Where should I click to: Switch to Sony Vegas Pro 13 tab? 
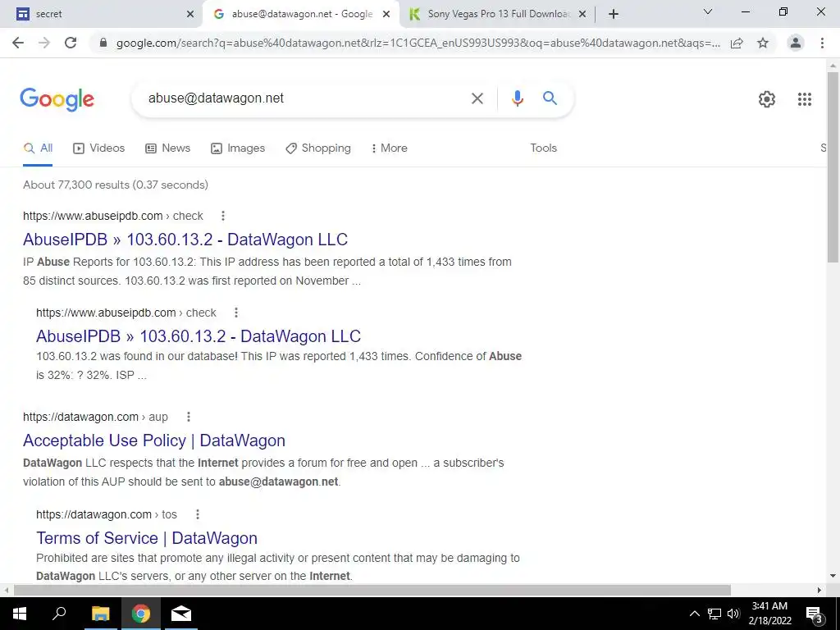498,15
